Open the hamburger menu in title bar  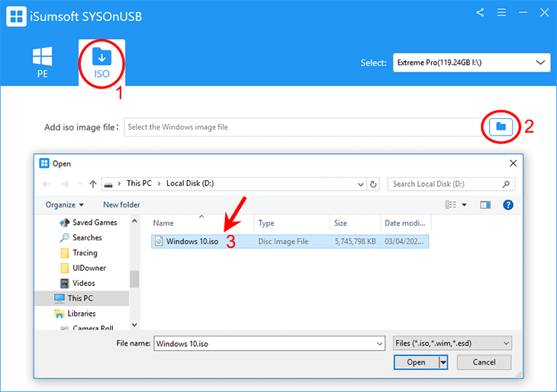click(501, 13)
